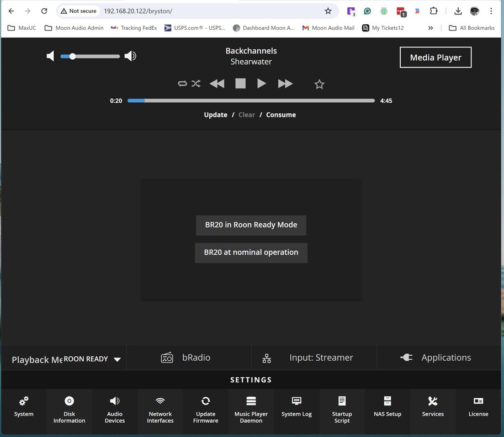Click the browser back arrow
This screenshot has height=437, width=504.
pyautogui.click(x=11, y=11)
